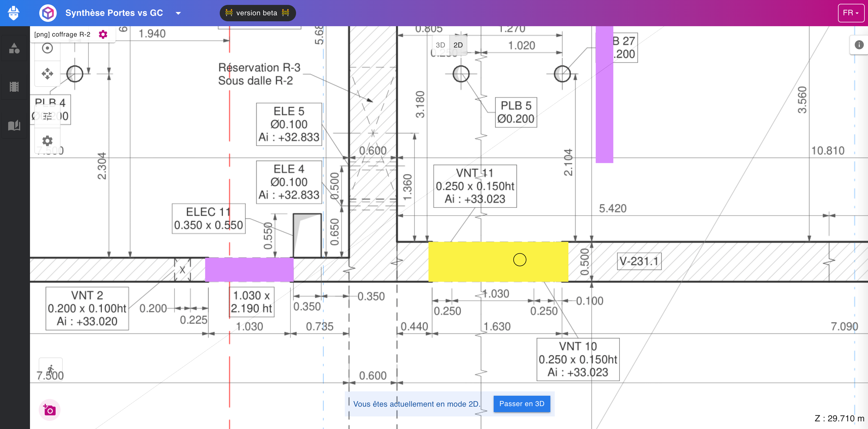Open the FR language dropdown
The width and height of the screenshot is (868, 429).
click(x=851, y=13)
